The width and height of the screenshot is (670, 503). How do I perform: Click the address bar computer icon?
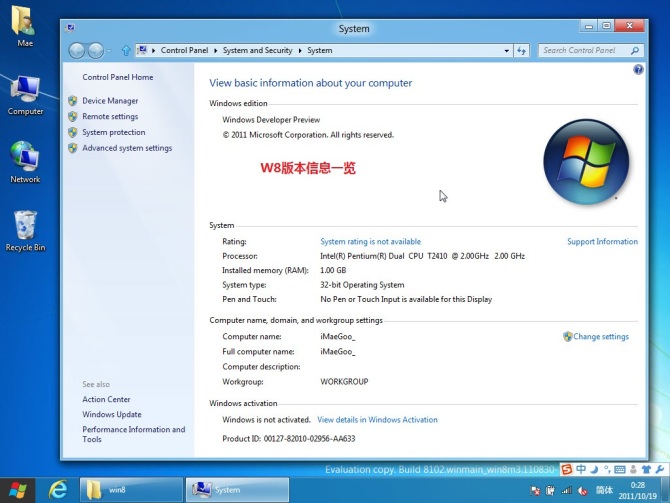click(142, 50)
